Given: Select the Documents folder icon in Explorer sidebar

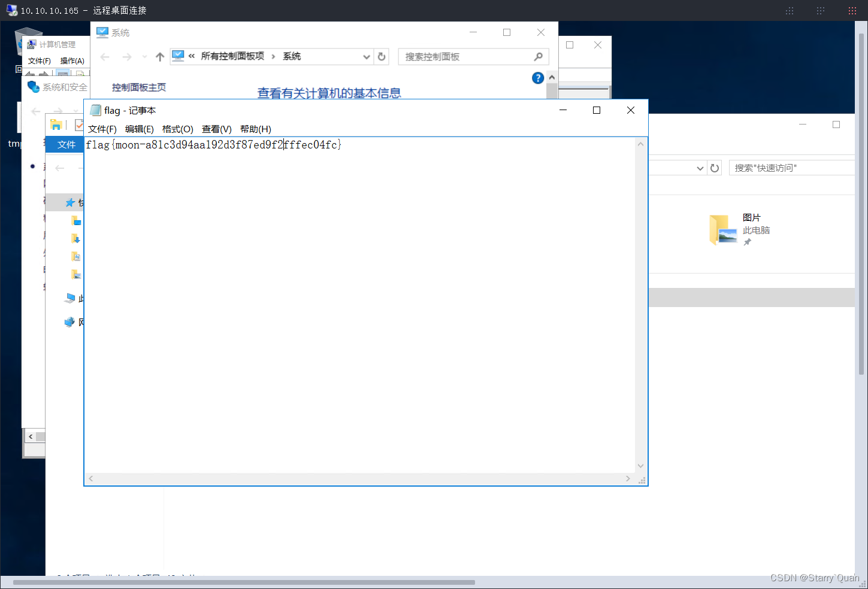Looking at the screenshot, I should coord(75,256).
